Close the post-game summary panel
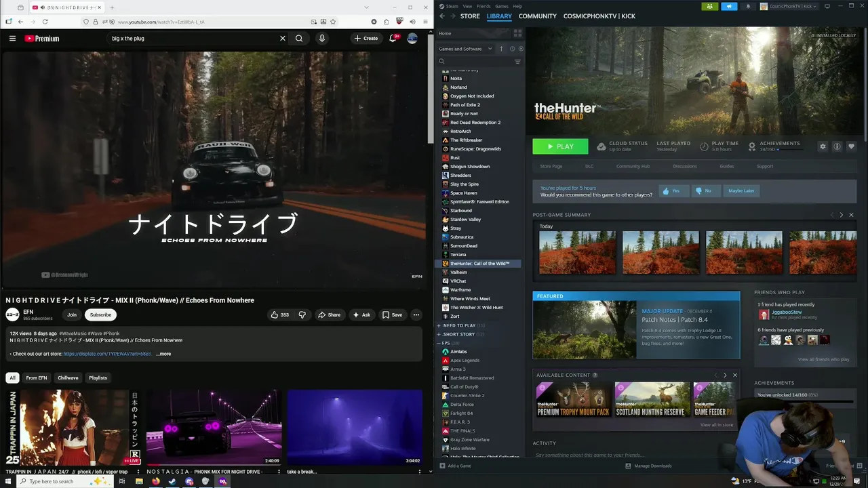This screenshot has height=488, width=868. tap(851, 215)
